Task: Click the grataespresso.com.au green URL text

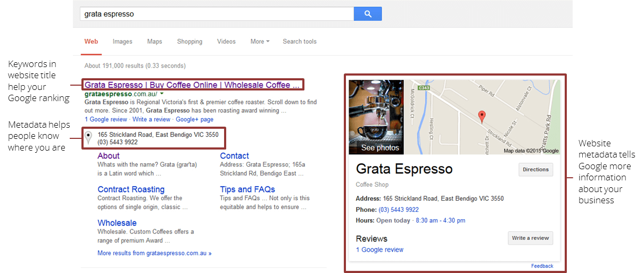Action: [121, 94]
